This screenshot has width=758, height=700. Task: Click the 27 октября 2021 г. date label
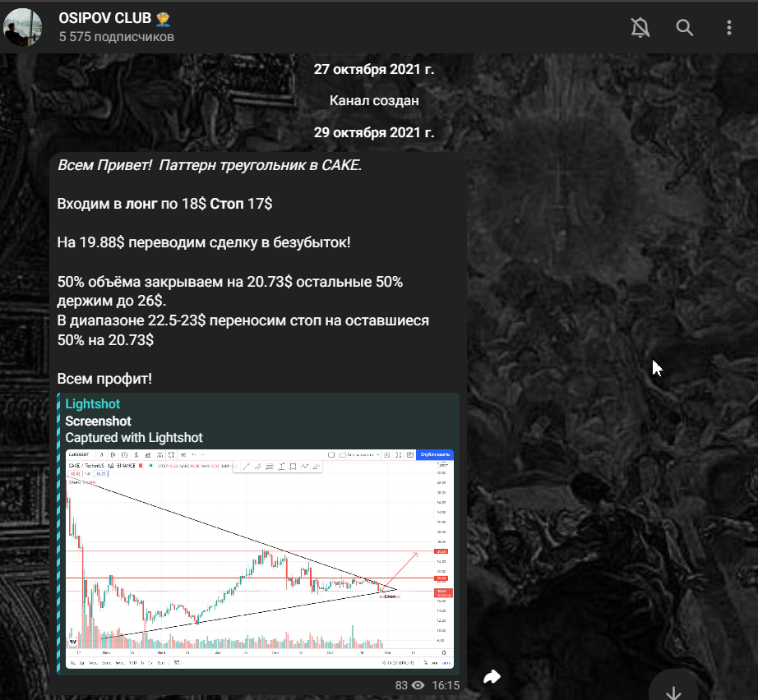374,70
